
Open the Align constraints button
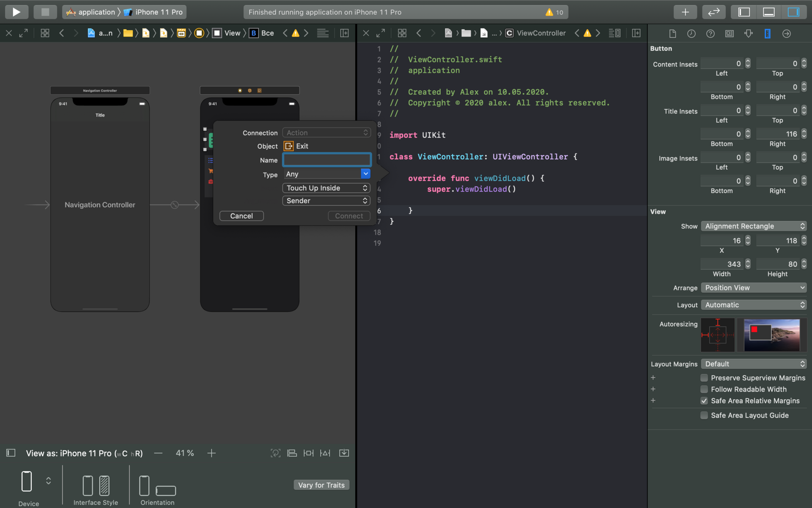pyautogui.click(x=292, y=453)
